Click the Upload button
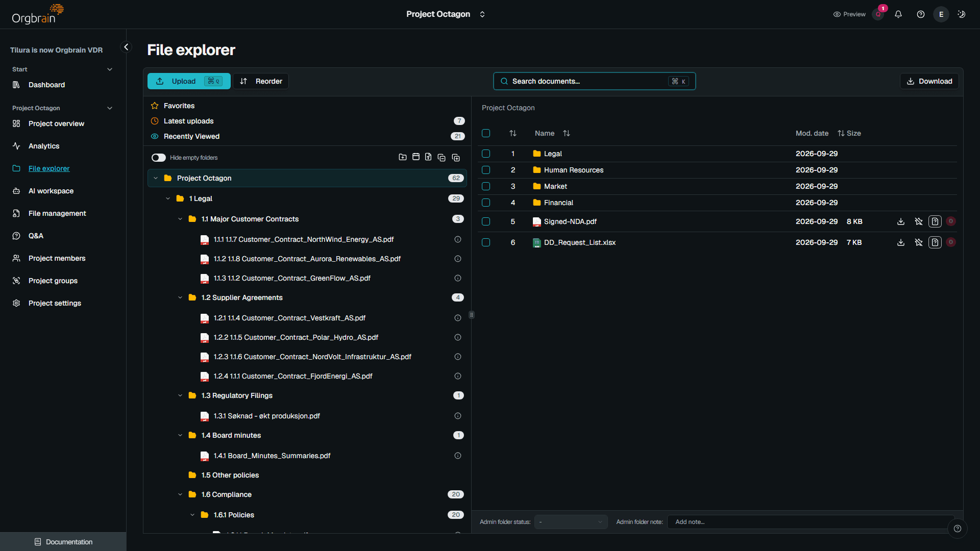Screen dimensions: 980x551 tap(189, 81)
